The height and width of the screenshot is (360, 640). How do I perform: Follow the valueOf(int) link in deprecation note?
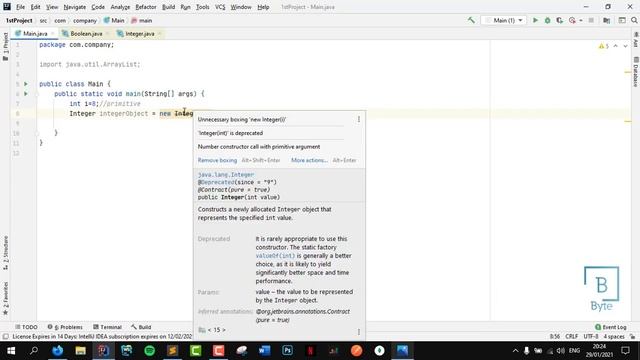[x=275, y=256]
